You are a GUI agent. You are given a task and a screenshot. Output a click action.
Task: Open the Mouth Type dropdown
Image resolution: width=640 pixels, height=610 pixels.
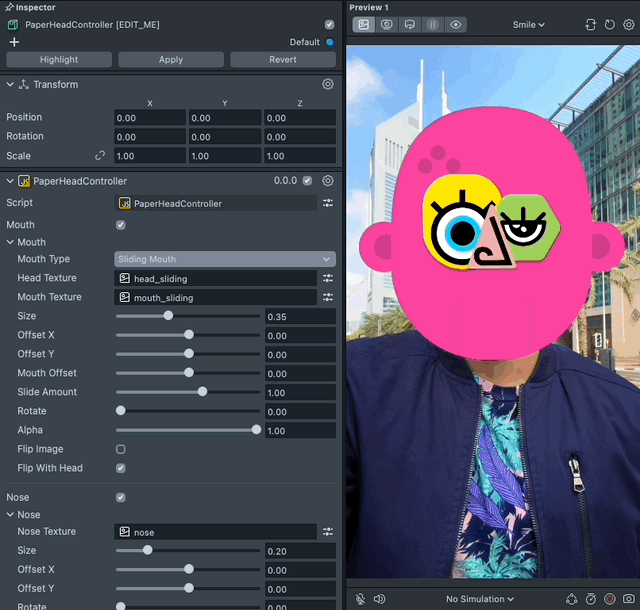pyautogui.click(x=225, y=259)
